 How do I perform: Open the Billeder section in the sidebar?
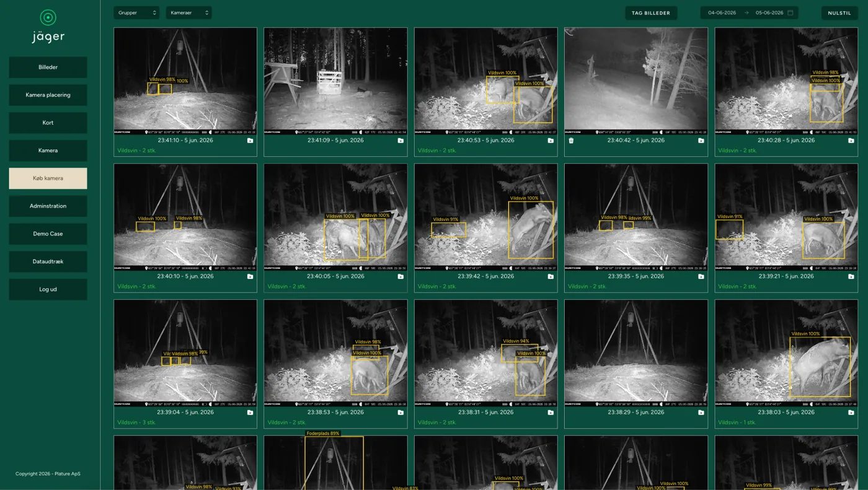click(48, 68)
